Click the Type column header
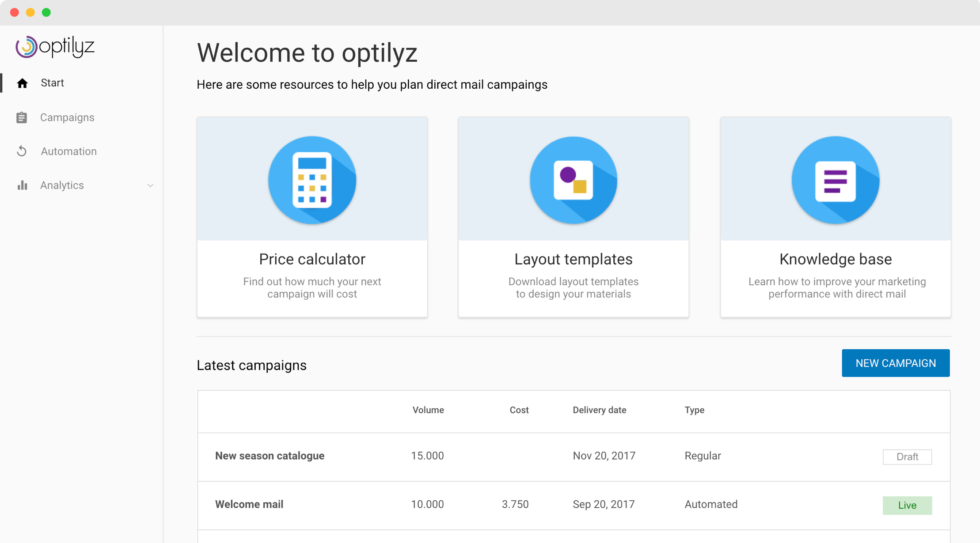The height and width of the screenshot is (543, 980). tap(695, 410)
